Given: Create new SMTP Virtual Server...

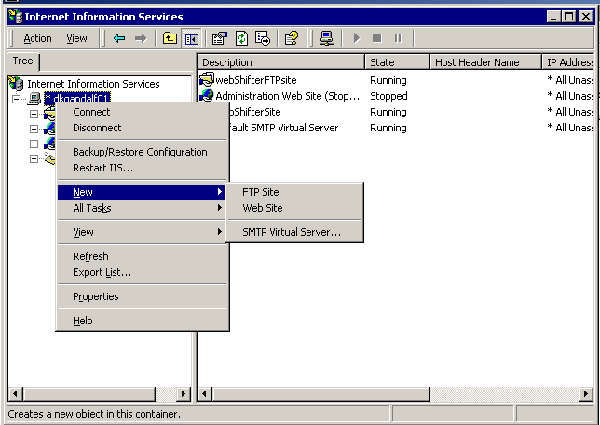Looking at the screenshot, I should 294,232.
